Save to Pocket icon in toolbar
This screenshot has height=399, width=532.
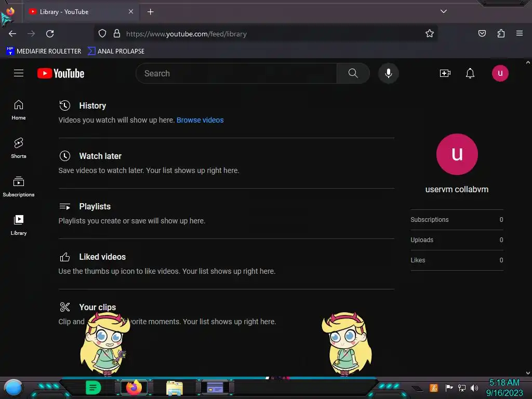coord(482,34)
